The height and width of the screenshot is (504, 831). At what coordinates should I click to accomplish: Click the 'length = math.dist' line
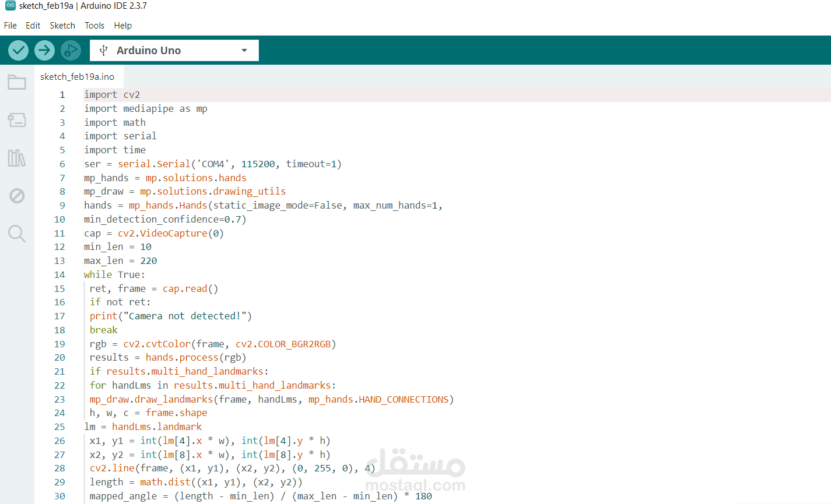[196, 482]
